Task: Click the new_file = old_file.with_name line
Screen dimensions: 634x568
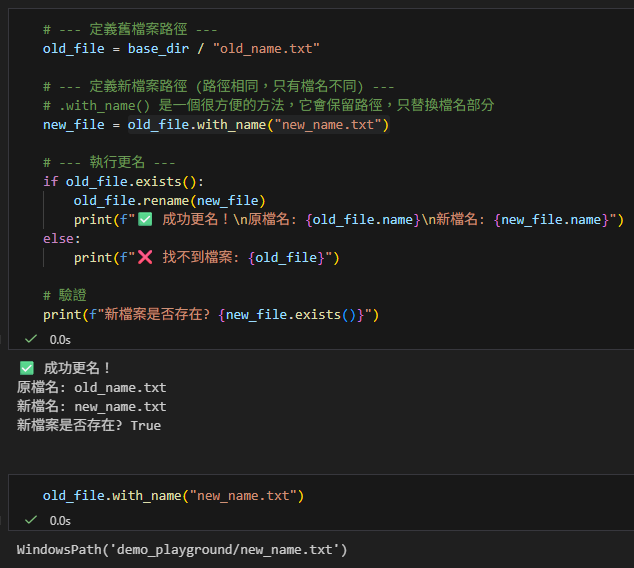Action: [216, 125]
